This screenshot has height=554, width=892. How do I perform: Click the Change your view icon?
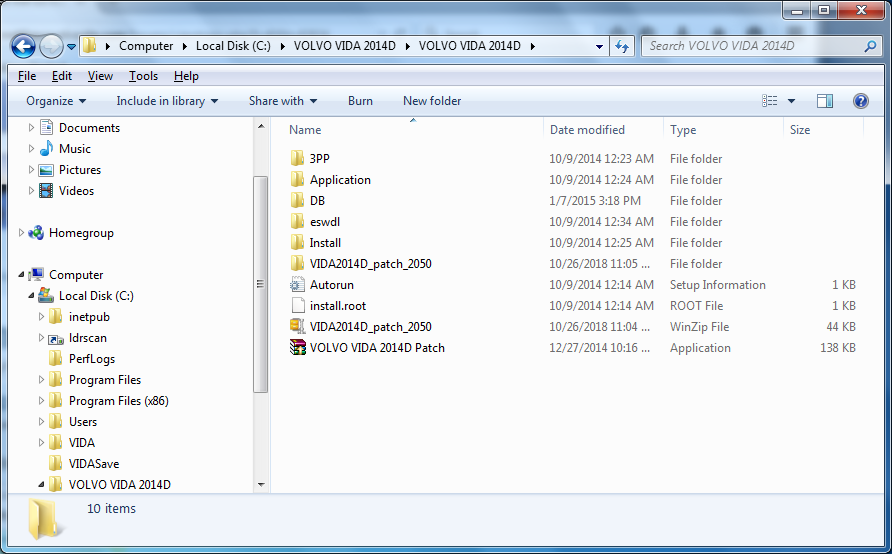[x=769, y=101]
